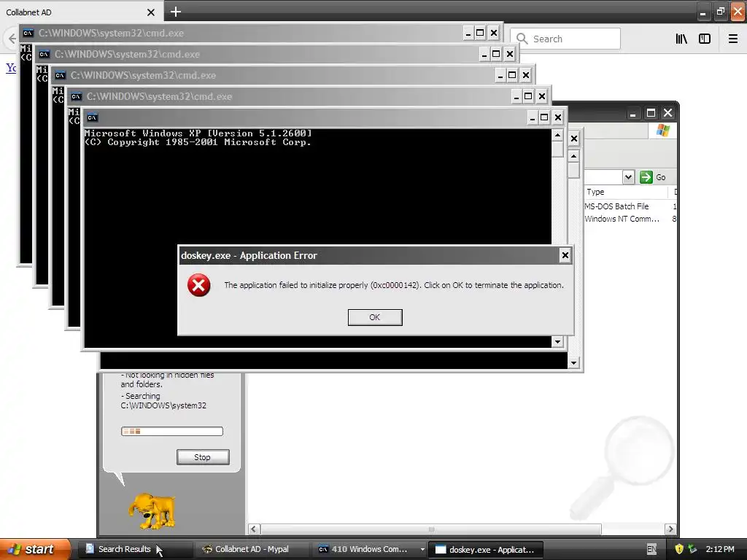Close the cmd window behind the frontmost one
This screenshot has width=747, height=560.
click(574, 139)
